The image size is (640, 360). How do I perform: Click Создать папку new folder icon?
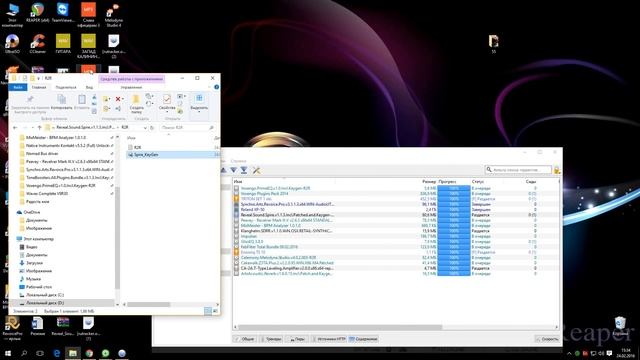tap(136, 104)
